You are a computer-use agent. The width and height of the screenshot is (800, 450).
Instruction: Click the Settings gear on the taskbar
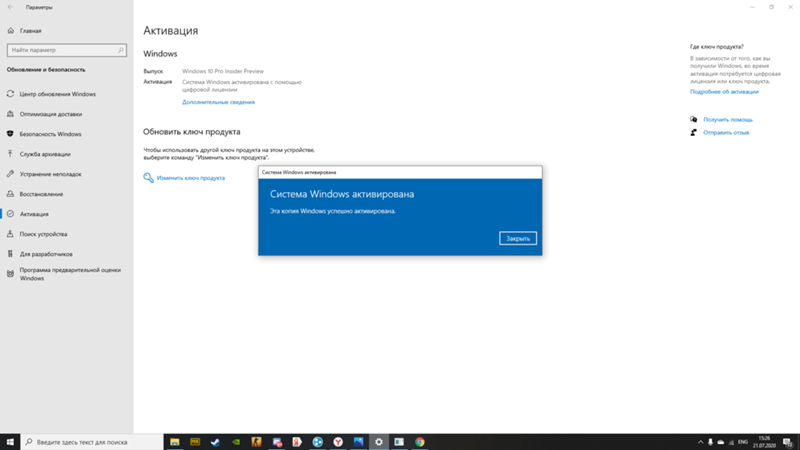379,442
